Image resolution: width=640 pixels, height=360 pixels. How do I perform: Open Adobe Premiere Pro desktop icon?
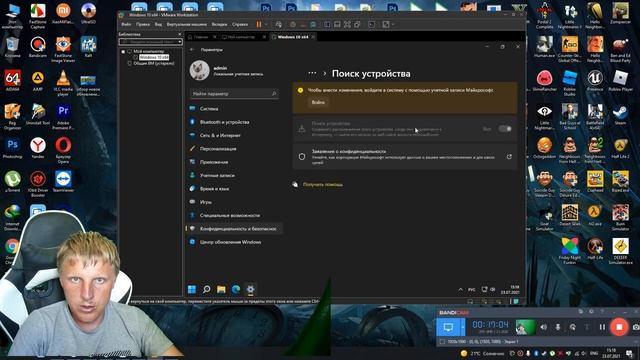(63, 117)
